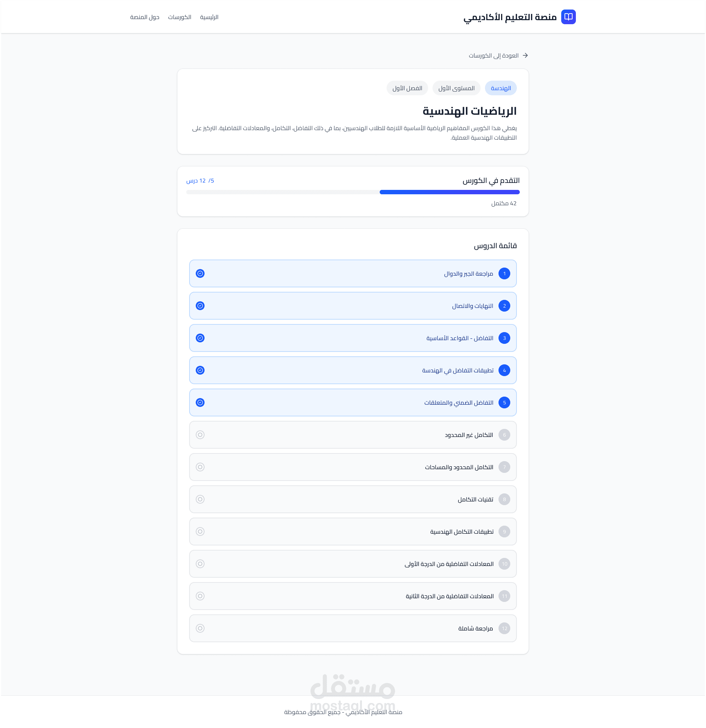Screen dimensions: 706x728
Task: Click lesson number 9 gray badge
Action: click(504, 532)
